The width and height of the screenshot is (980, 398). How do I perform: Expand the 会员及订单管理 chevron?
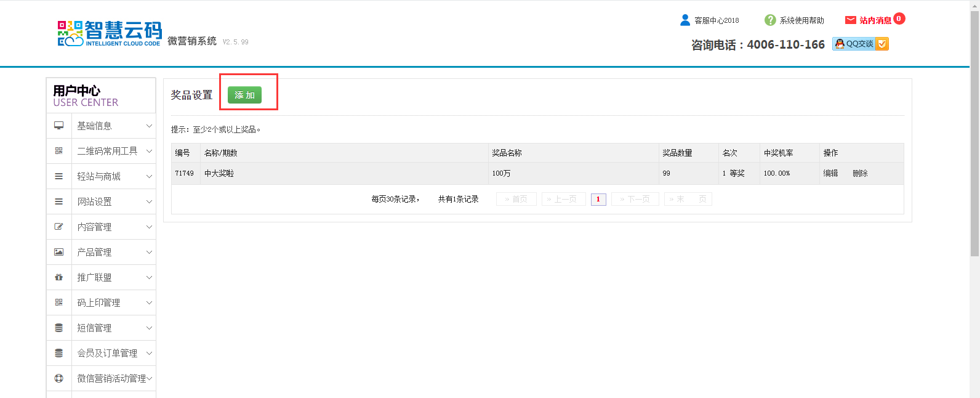149,353
